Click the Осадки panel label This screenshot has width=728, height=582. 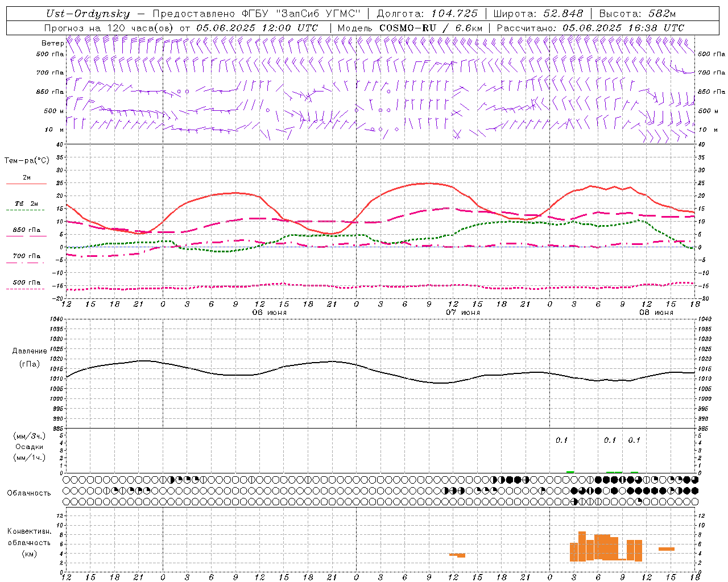(30, 447)
